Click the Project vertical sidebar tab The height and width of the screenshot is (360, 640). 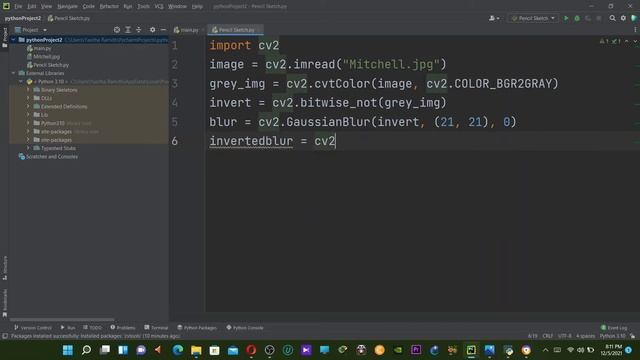[x=4, y=38]
